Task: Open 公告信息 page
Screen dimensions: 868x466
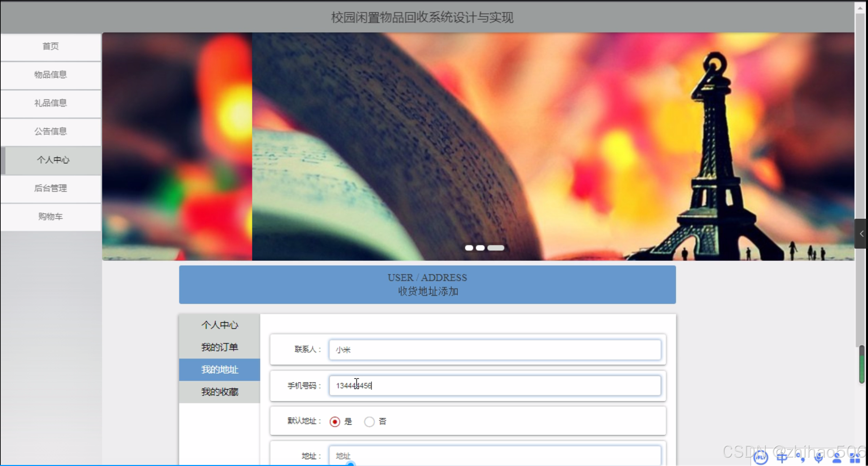Action: point(51,131)
